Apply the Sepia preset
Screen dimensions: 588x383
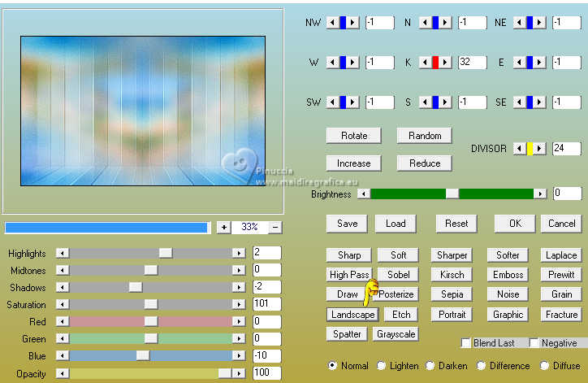pos(452,294)
